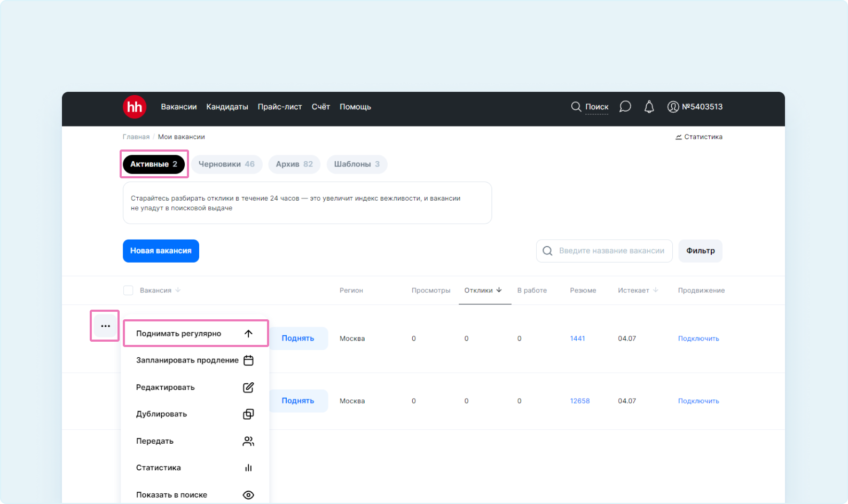
Task: Select Поднимать регулярно menu item
Action: pos(195,334)
